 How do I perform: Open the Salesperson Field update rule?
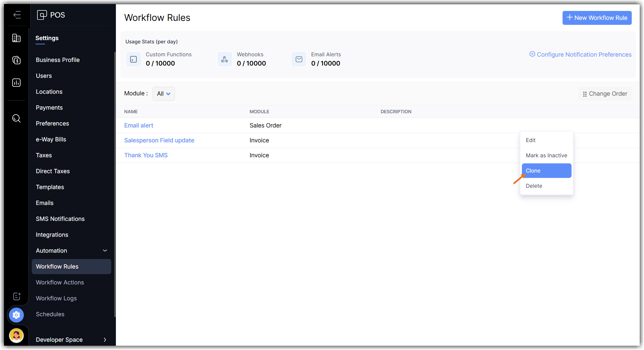pyautogui.click(x=159, y=140)
